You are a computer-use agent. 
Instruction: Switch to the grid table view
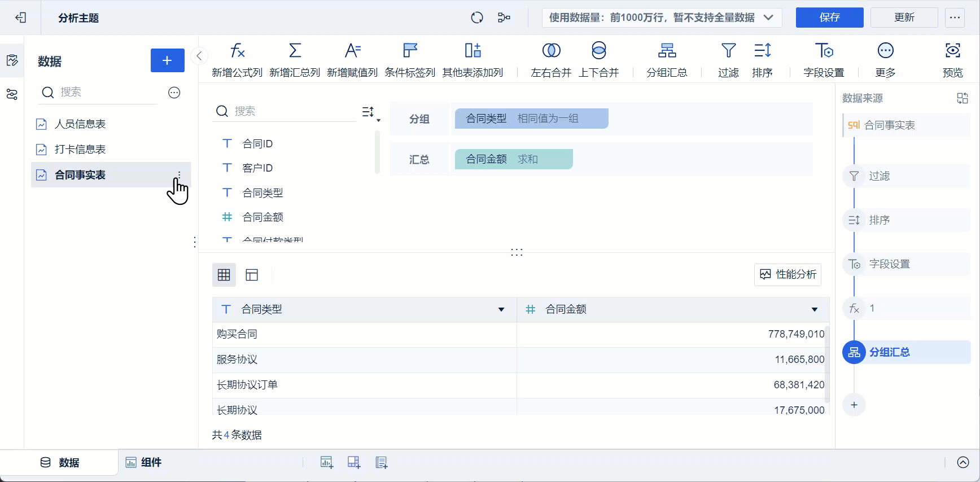click(x=224, y=275)
